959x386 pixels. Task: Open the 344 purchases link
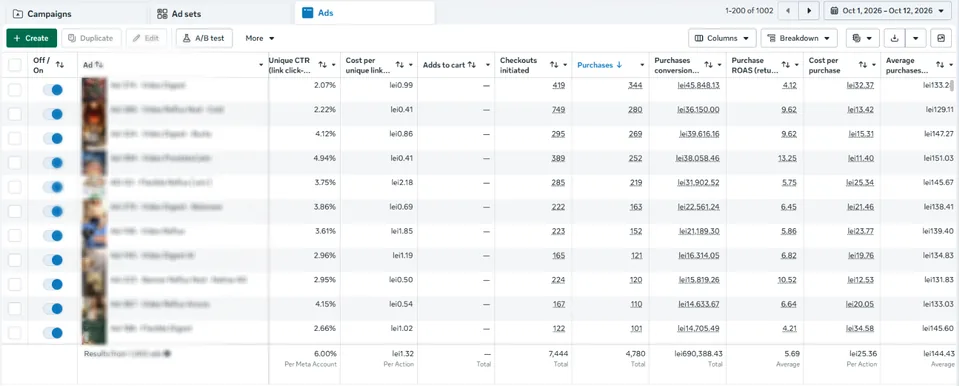tap(635, 85)
